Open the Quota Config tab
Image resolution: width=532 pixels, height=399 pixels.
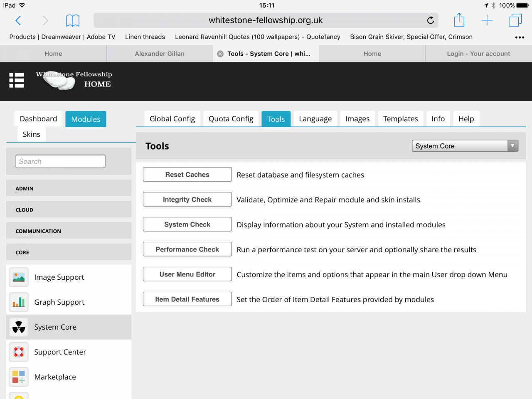231,119
